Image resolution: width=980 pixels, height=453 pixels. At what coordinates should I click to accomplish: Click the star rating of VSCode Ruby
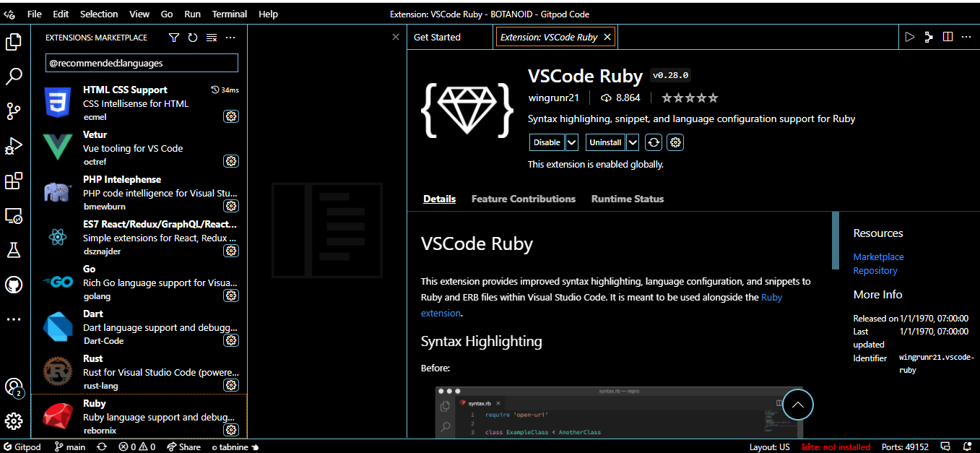point(690,98)
